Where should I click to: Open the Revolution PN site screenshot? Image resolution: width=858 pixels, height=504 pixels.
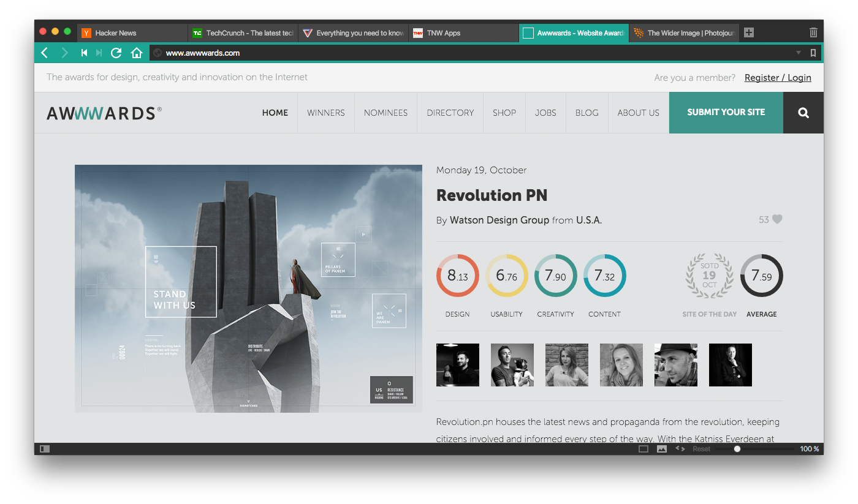click(x=248, y=288)
